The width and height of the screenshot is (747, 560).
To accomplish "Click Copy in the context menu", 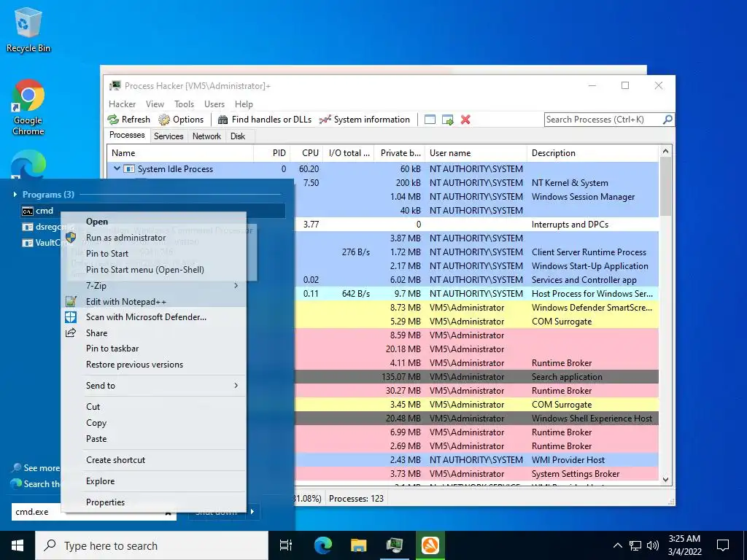I will click(96, 423).
